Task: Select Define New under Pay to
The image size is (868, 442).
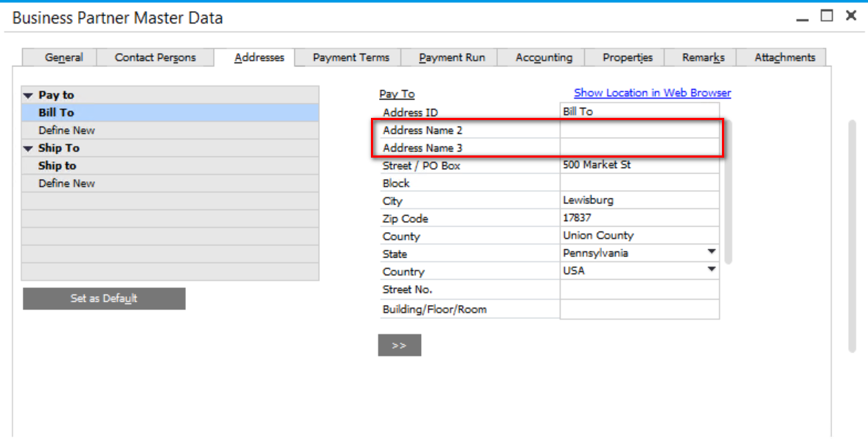Action: (x=67, y=130)
